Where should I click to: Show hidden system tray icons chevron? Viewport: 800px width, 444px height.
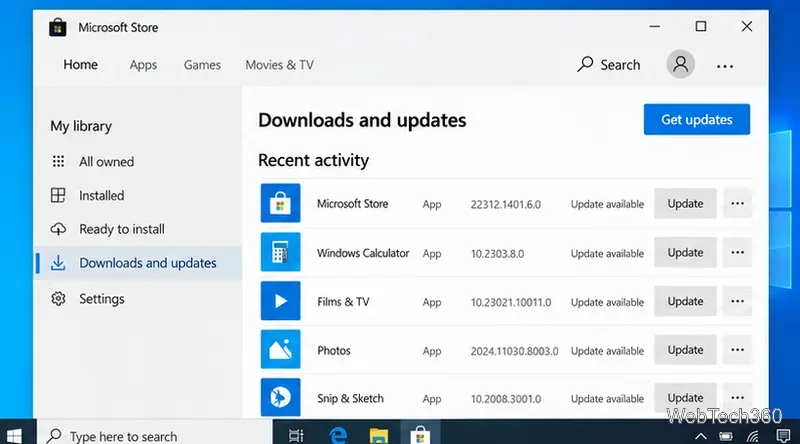click(x=701, y=436)
